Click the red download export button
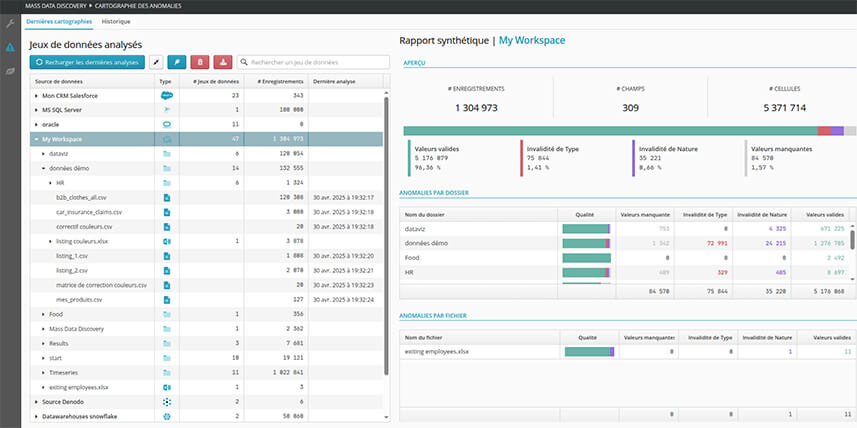 click(x=223, y=62)
